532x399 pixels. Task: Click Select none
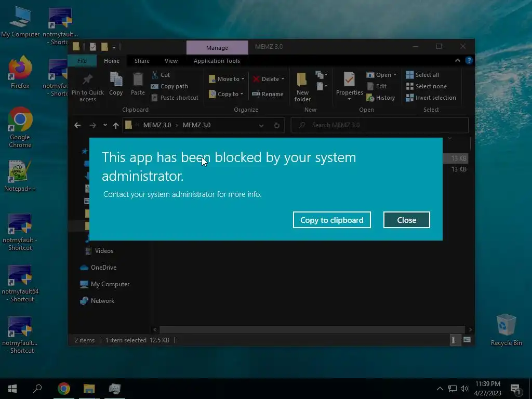pos(426,86)
